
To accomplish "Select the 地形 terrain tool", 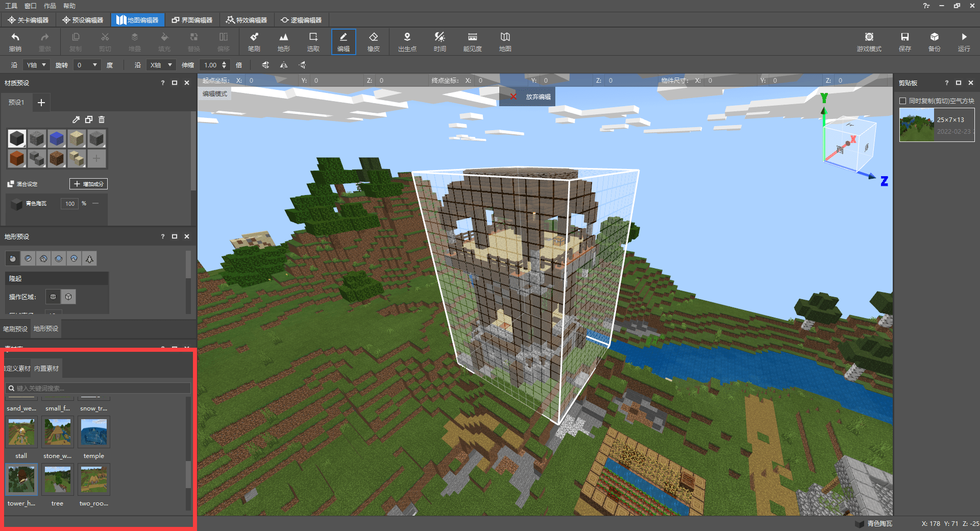I will [x=284, y=41].
